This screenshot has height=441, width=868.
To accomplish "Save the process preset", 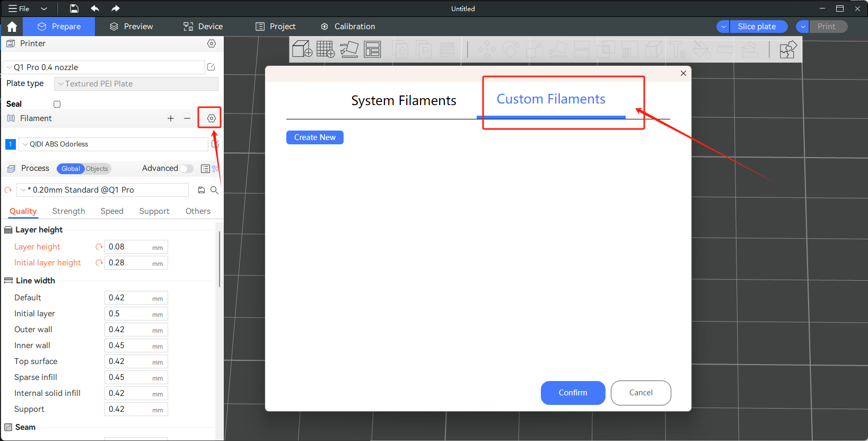I will point(201,190).
